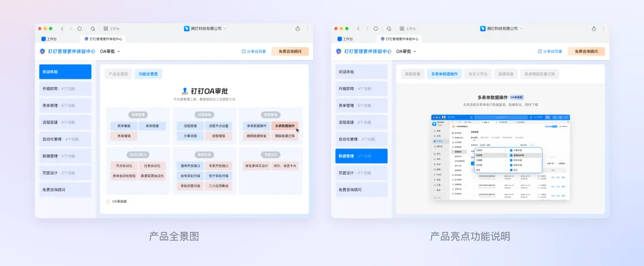Select the 表单模版批量迁移 tab in the right window
This screenshot has width=644, height=266.
[540, 74]
